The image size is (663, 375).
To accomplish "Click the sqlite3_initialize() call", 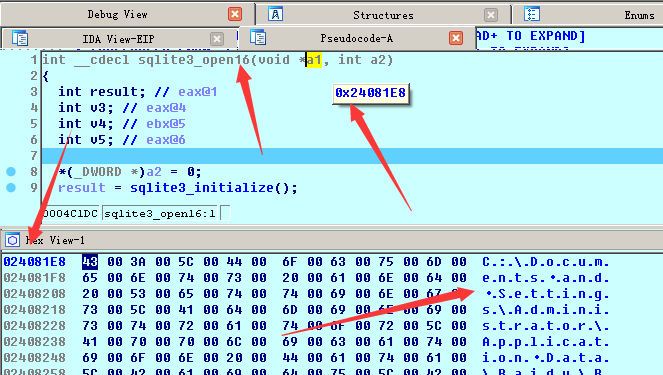I will (210, 188).
